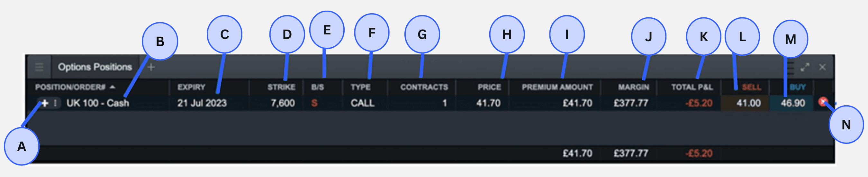Expand the UK 100 - Cash position row
This screenshot has height=177, width=868.
[x=45, y=103]
